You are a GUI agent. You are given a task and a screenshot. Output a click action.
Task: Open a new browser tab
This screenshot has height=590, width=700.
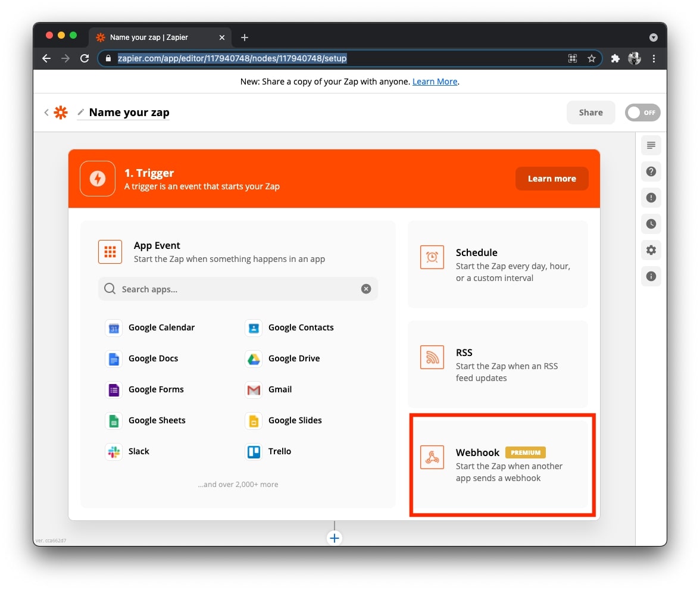[244, 38]
